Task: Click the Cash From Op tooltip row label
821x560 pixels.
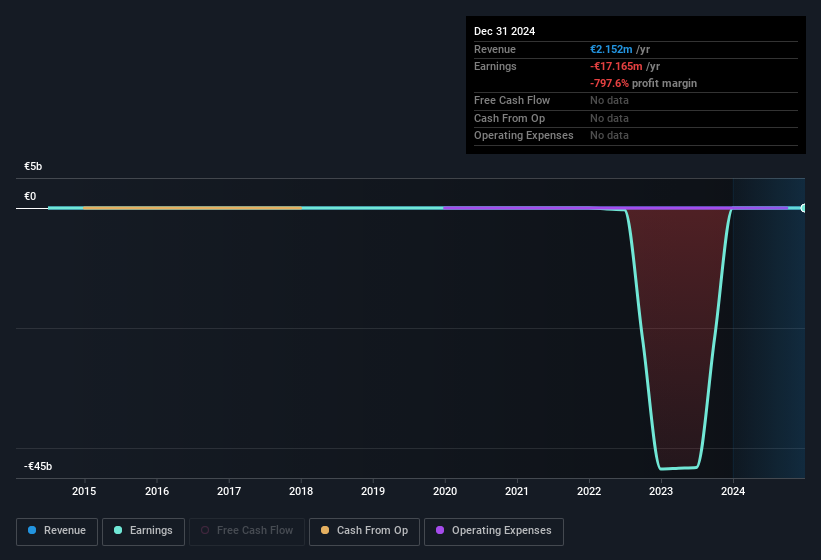Action: 509,118
